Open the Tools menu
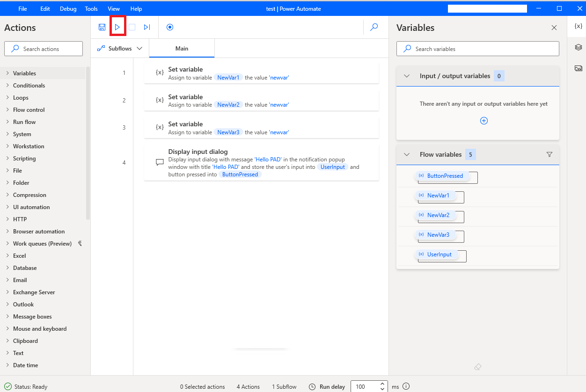 click(x=91, y=9)
